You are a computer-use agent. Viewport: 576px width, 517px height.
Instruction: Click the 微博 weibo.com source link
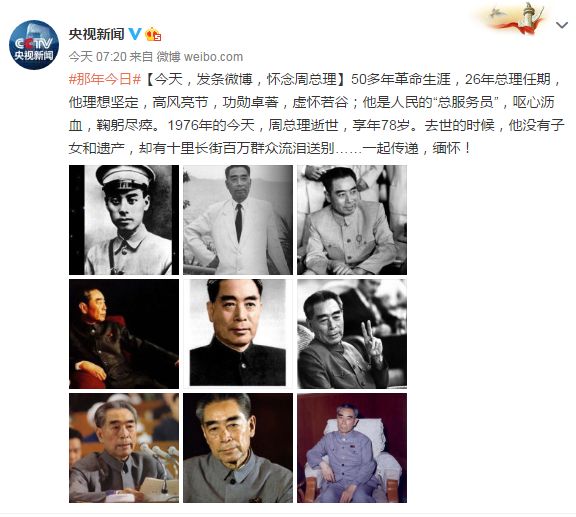pos(200,57)
